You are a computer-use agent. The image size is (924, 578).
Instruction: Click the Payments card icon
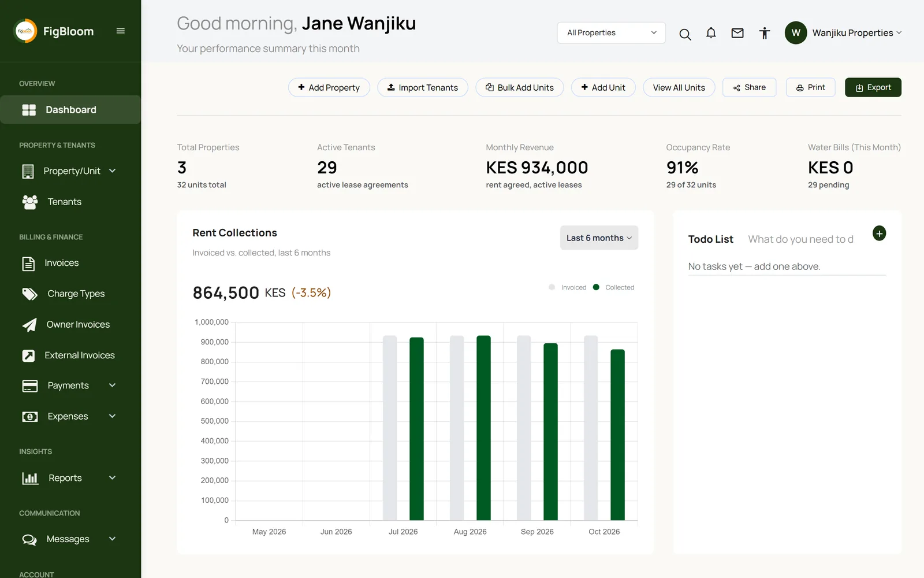pyautogui.click(x=29, y=386)
